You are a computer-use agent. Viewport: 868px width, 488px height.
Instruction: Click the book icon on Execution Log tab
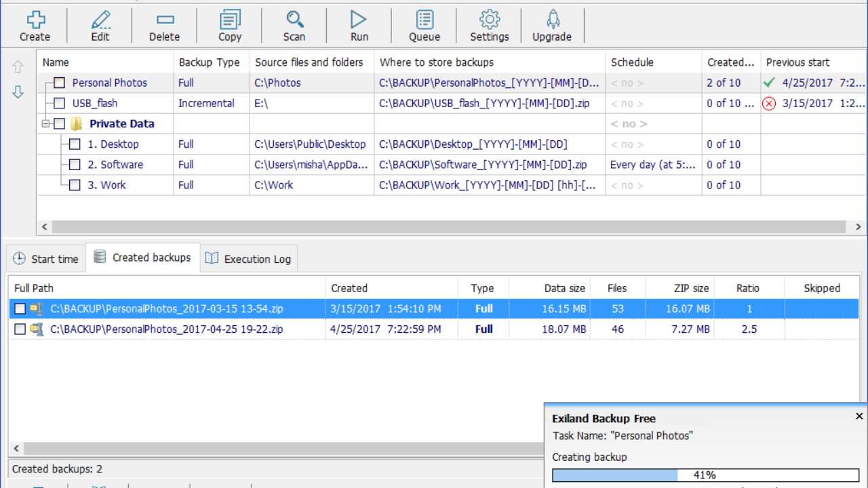[x=212, y=258]
